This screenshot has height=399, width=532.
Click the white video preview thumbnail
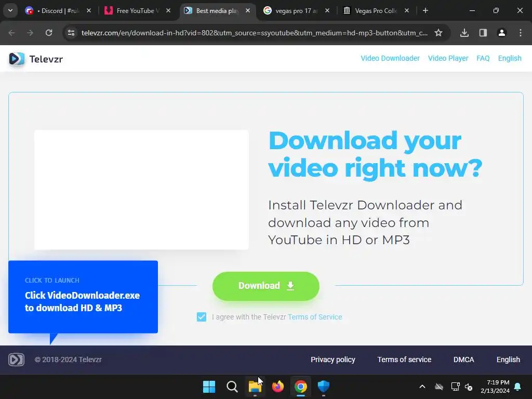(x=141, y=190)
